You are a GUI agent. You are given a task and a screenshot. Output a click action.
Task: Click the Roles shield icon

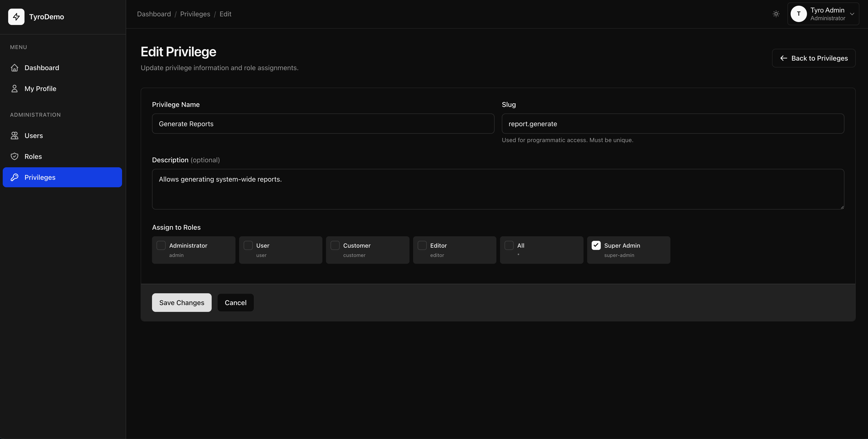(15, 156)
